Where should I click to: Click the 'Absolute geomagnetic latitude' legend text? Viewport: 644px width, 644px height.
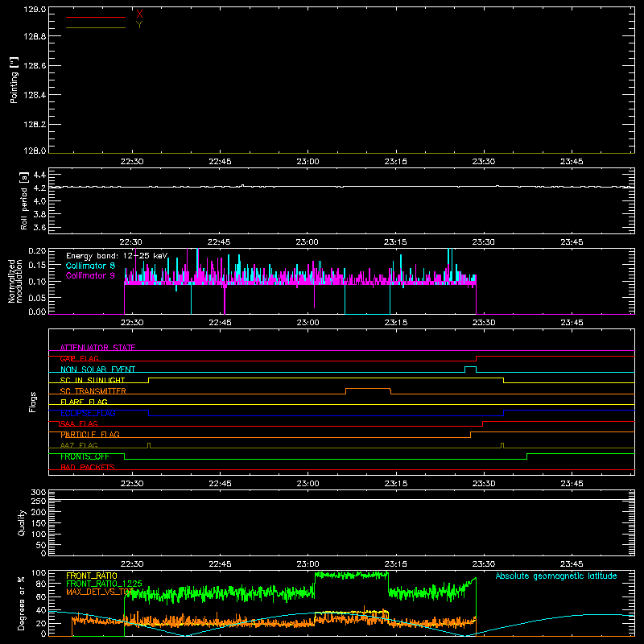(556, 576)
